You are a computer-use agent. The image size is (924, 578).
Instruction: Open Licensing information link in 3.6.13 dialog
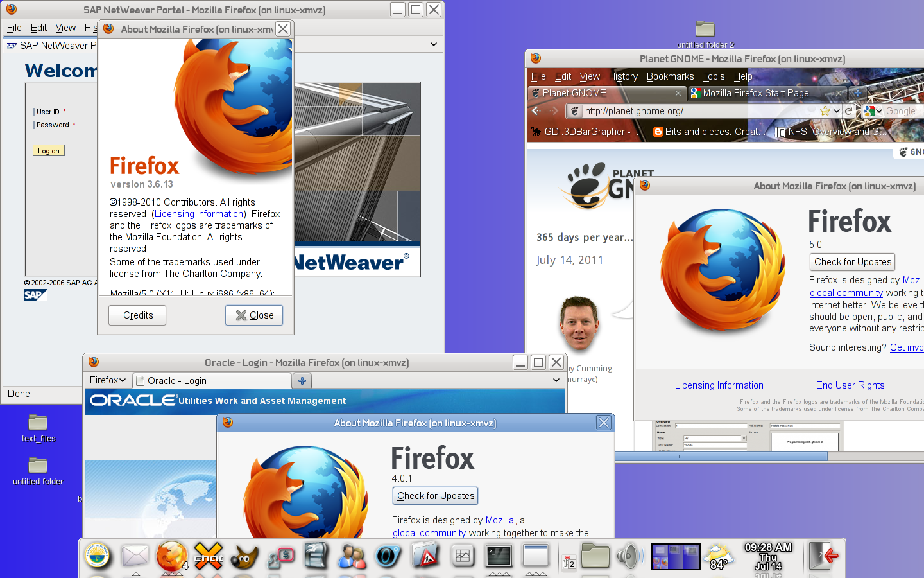tap(199, 214)
